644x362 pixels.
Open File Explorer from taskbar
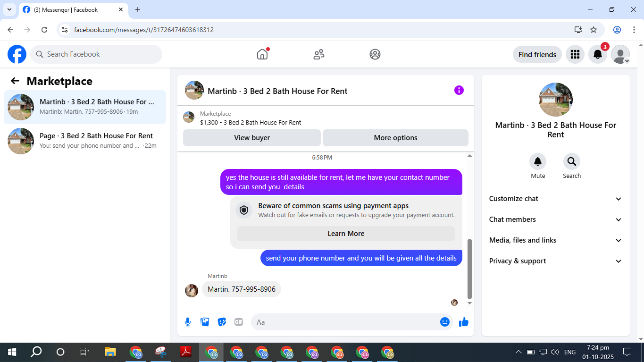click(x=110, y=352)
